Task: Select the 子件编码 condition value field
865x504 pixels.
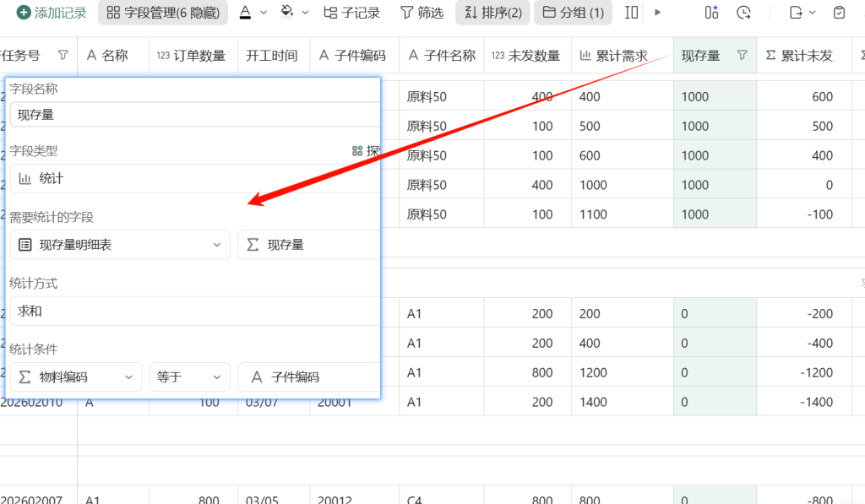Action: (x=309, y=377)
